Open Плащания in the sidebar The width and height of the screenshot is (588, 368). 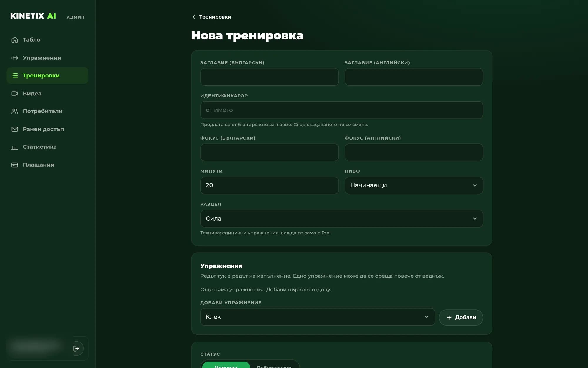(47, 165)
